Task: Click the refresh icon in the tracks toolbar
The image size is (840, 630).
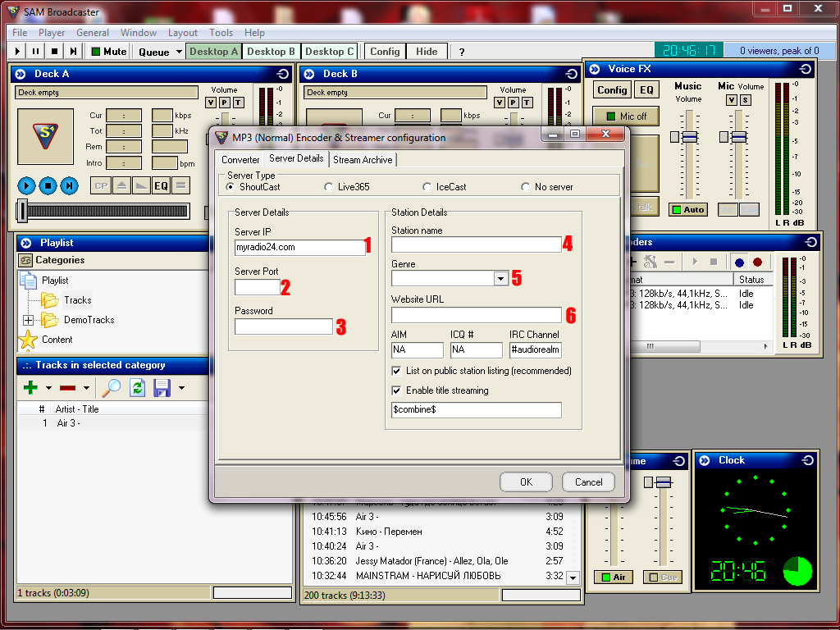Action: [137, 387]
